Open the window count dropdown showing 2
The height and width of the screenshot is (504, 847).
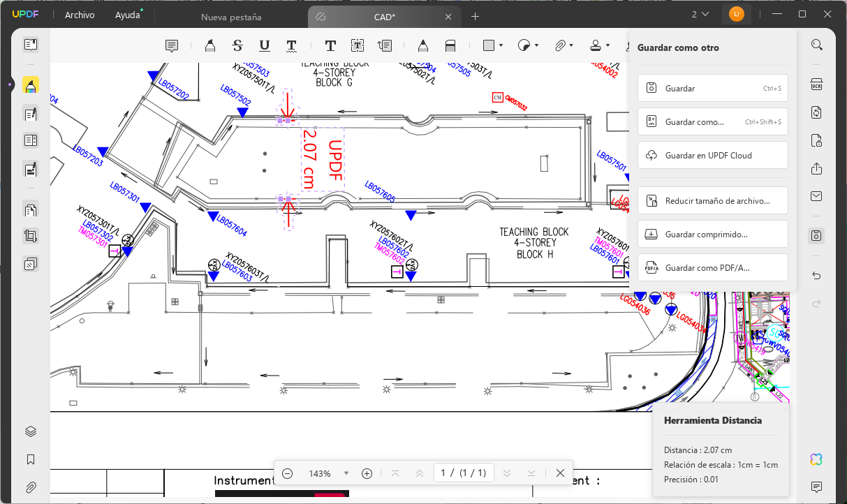point(700,14)
